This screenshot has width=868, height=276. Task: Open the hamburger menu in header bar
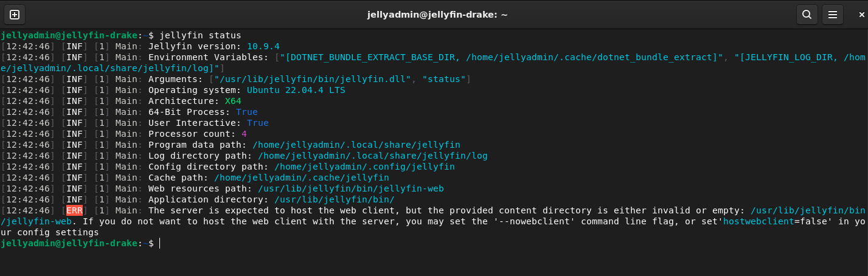click(833, 15)
